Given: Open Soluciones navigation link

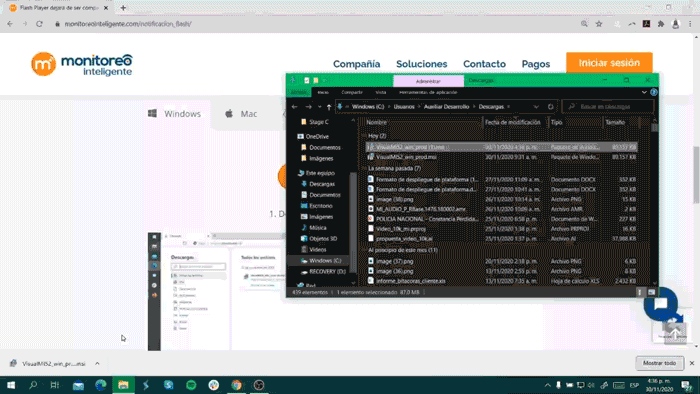Looking at the screenshot, I should click(x=421, y=64).
